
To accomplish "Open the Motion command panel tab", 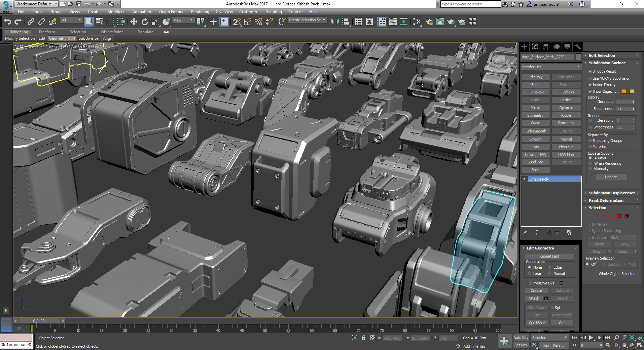I will coord(557,47).
